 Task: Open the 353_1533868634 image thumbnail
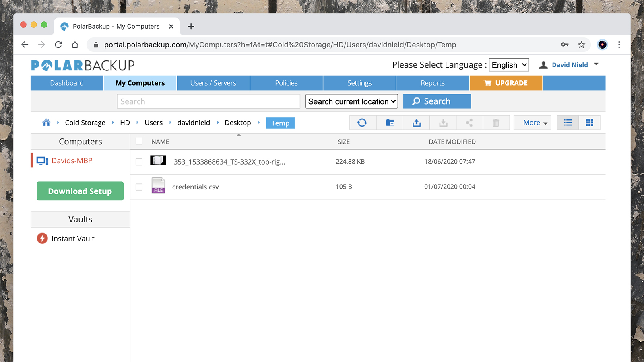158,160
